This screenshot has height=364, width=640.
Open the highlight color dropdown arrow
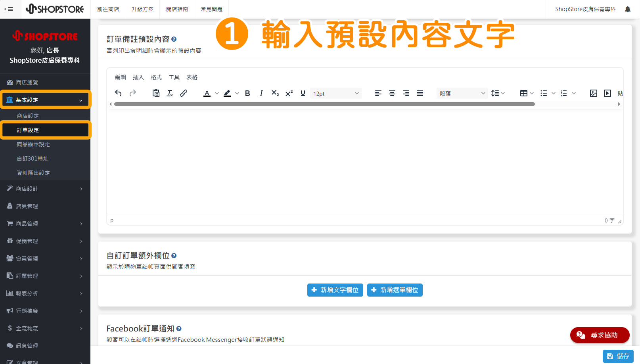click(237, 93)
